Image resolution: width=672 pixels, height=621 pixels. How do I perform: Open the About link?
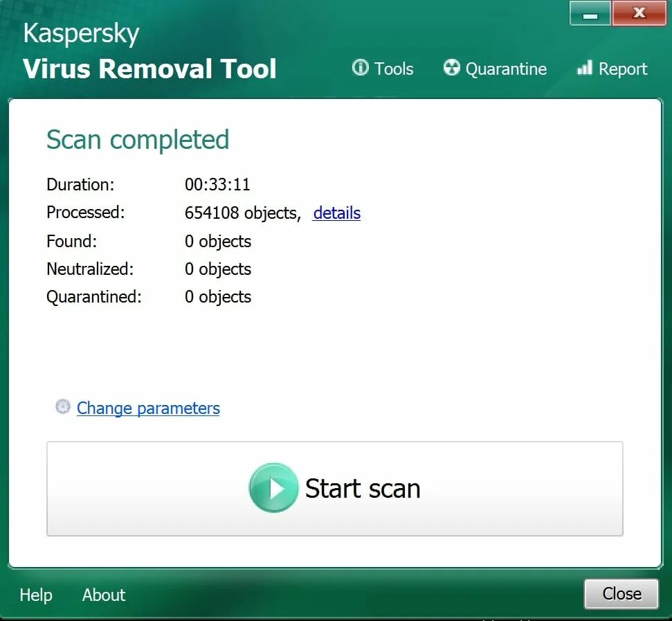click(x=104, y=595)
